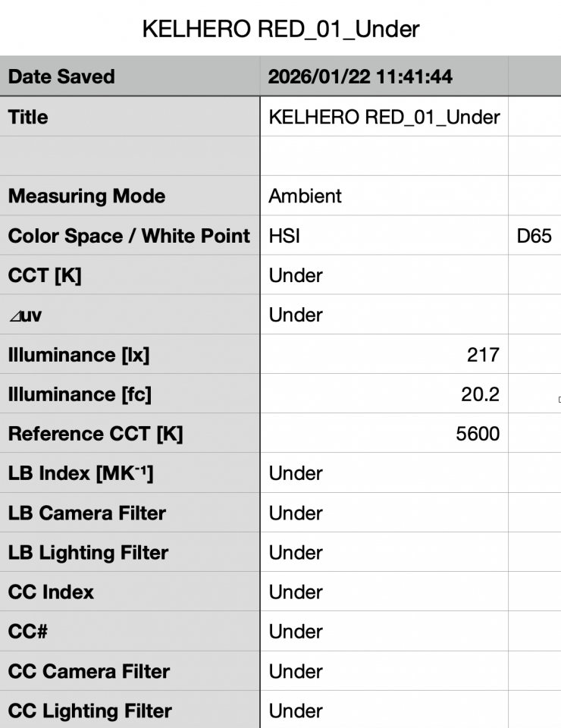Image resolution: width=561 pixels, height=728 pixels.
Task: Click the Color Space / White Point cell
Action: tap(130, 236)
